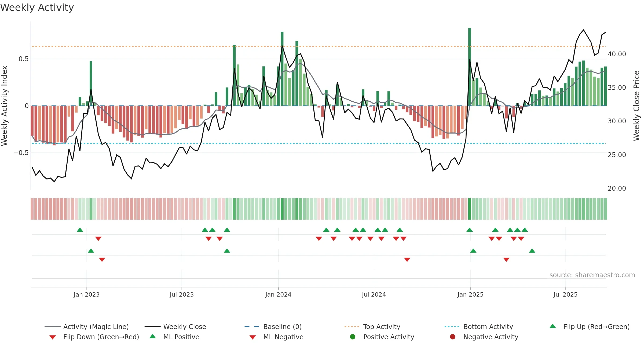Click the Jul 2024 x-axis label
Screen dimensions: 644x362
(x=374, y=294)
